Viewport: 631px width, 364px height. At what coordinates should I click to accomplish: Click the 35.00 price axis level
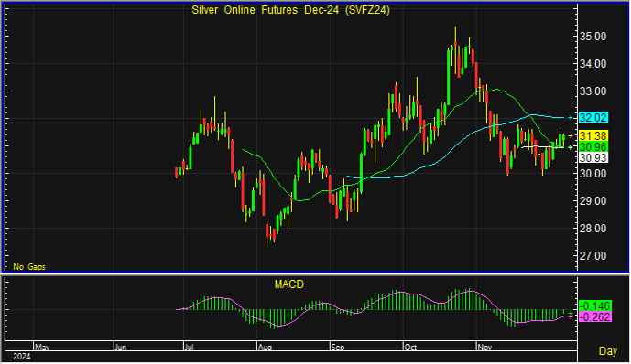tap(593, 37)
